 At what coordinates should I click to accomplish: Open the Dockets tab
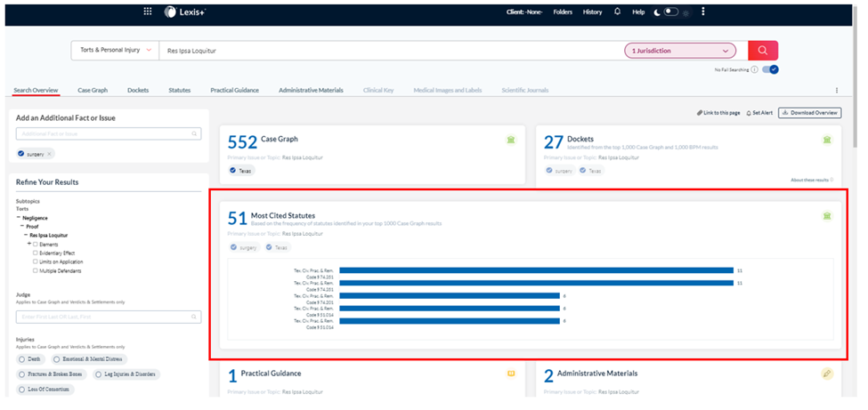tap(138, 90)
